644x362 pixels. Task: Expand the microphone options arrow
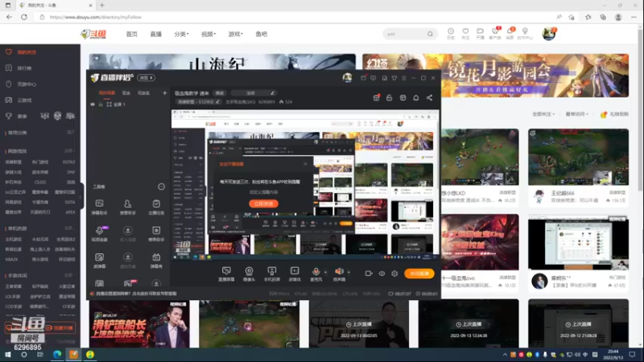pyautogui.click(x=326, y=272)
